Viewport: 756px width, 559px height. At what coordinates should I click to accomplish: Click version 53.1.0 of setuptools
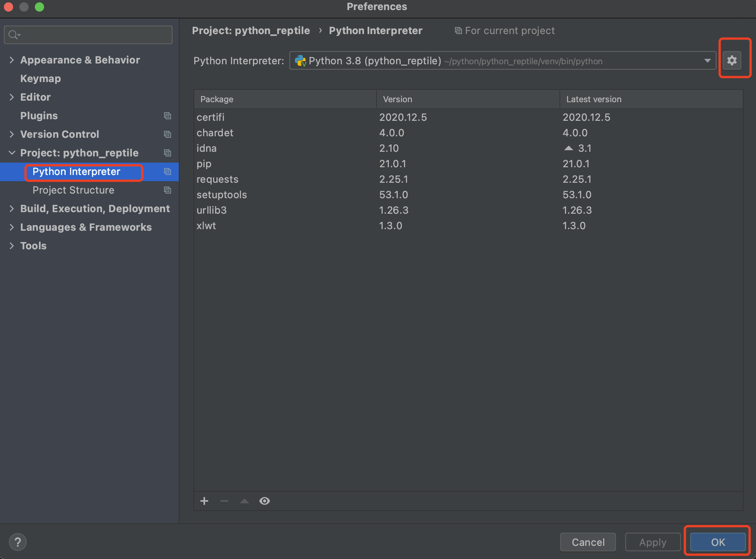coord(393,195)
